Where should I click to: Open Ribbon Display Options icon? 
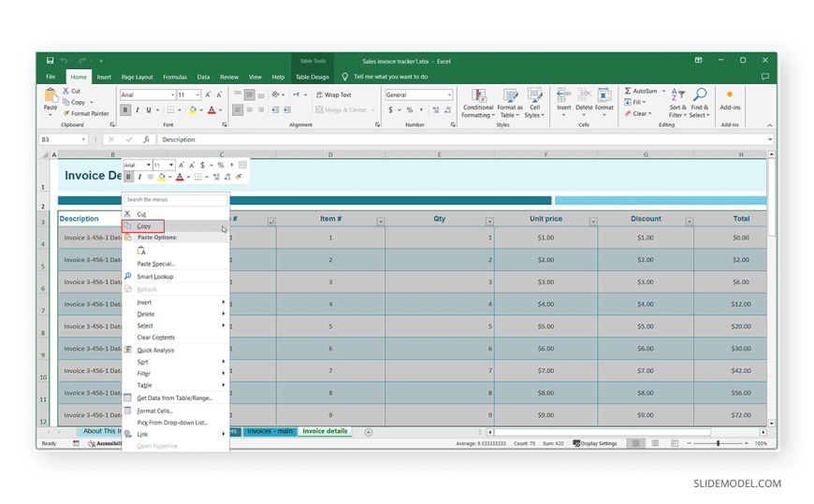tap(699, 60)
